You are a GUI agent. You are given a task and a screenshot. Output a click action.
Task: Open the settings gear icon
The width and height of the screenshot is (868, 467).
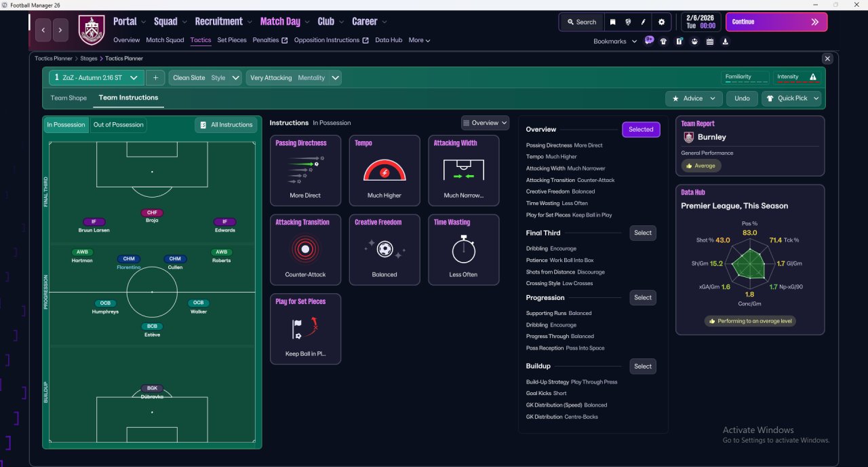(x=662, y=22)
